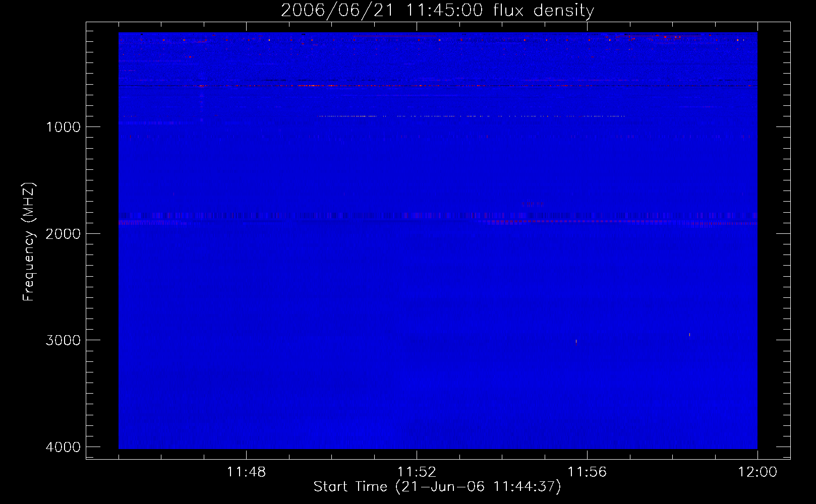
Task: Click the 11:56 time tick label
Action: pyautogui.click(x=587, y=472)
